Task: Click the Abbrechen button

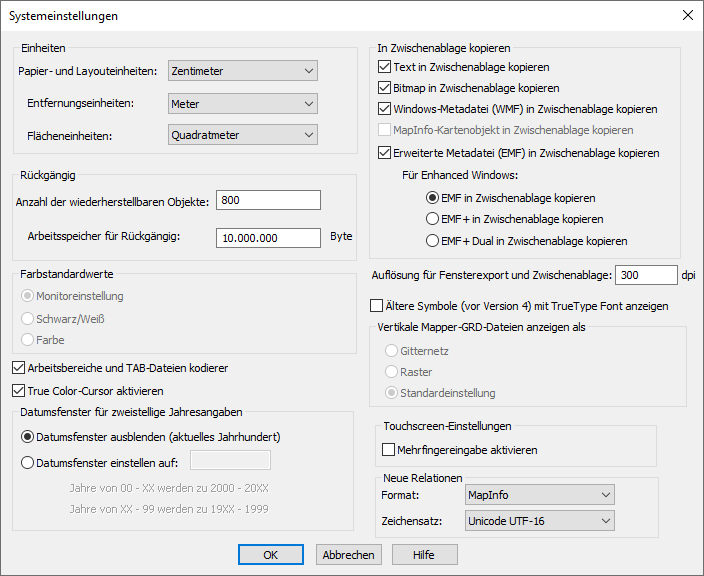Action: (349, 555)
